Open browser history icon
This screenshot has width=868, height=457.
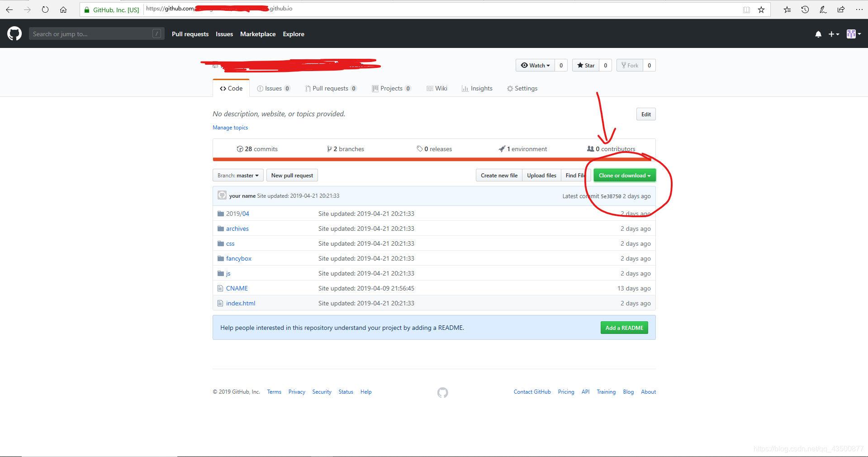click(x=805, y=10)
